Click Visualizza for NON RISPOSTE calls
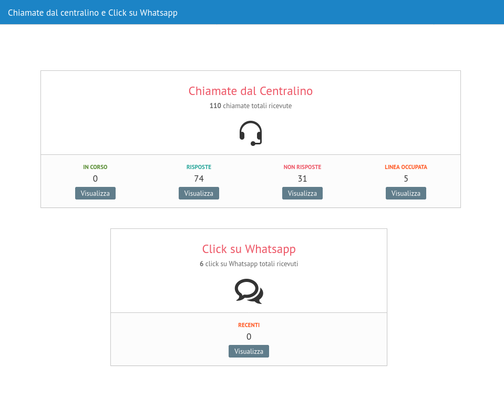The width and height of the screenshot is (504, 420). click(302, 193)
